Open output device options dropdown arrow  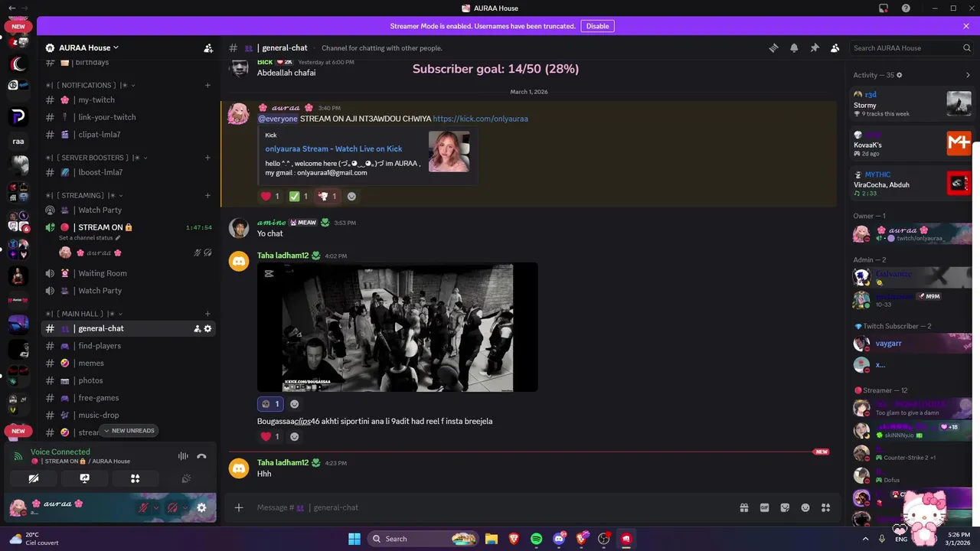pyautogui.click(x=185, y=507)
